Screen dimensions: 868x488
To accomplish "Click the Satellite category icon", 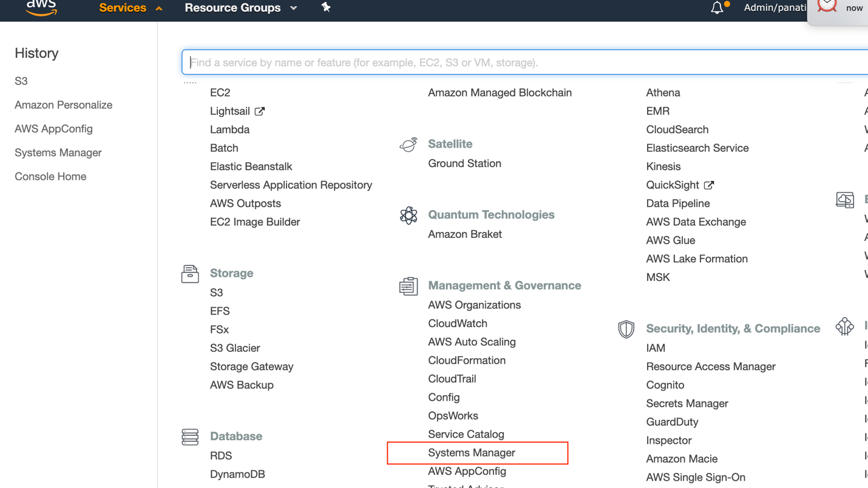I will point(409,144).
